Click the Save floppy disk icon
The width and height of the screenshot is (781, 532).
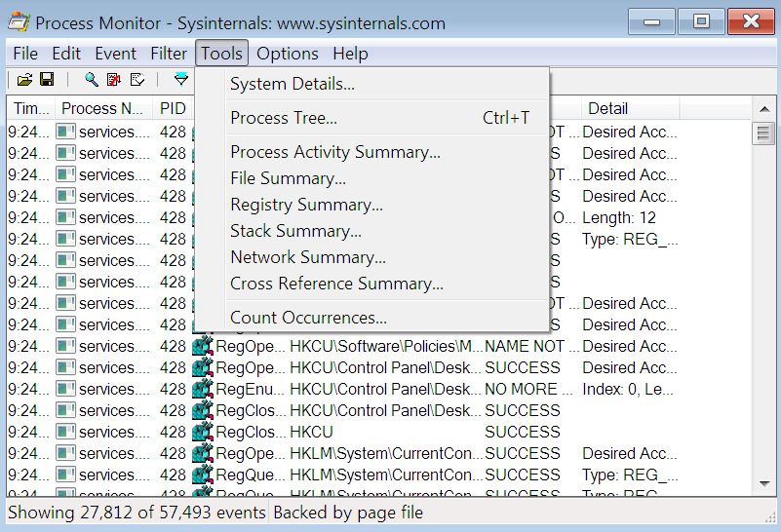pyautogui.click(x=47, y=79)
